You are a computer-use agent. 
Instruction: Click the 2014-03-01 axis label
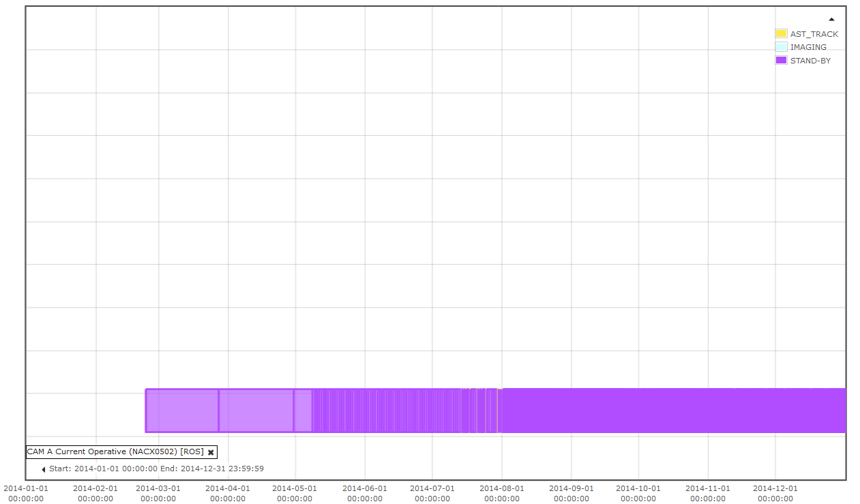(158, 493)
